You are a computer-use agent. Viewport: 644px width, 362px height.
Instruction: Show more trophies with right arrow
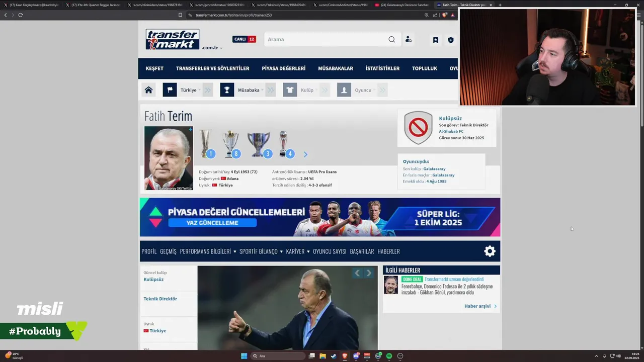(305, 154)
